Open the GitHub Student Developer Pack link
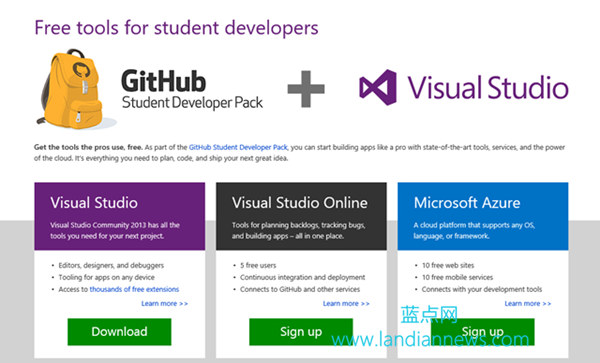Image resolution: width=600 pixels, height=363 pixels. tap(238, 147)
